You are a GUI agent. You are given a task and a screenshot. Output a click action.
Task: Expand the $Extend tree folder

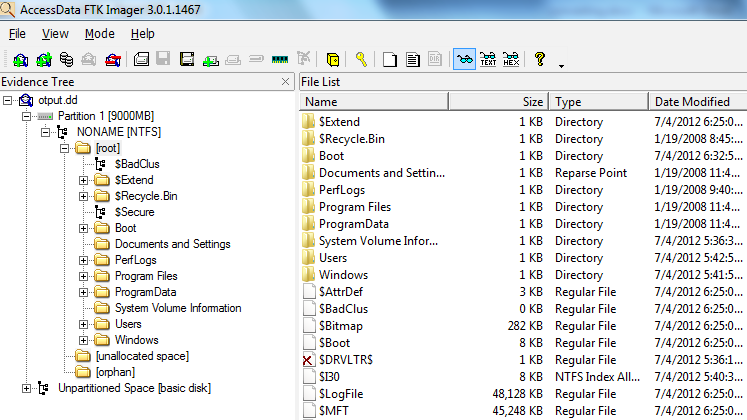tap(83, 180)
